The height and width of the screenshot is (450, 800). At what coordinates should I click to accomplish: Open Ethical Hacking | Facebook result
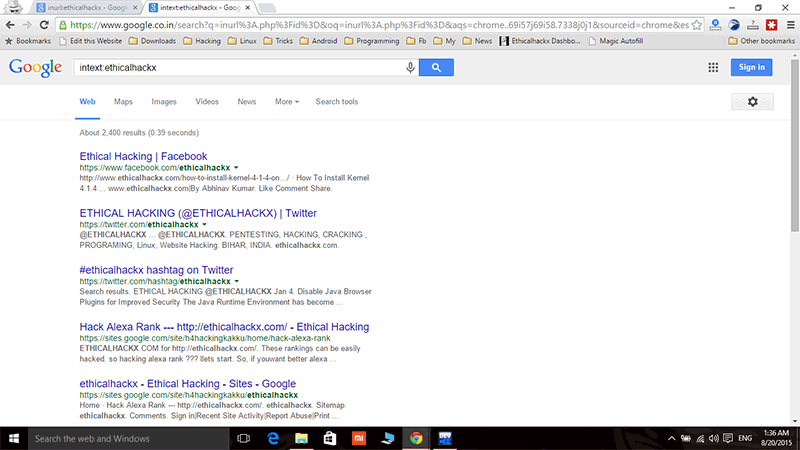(x=143, y=156)
